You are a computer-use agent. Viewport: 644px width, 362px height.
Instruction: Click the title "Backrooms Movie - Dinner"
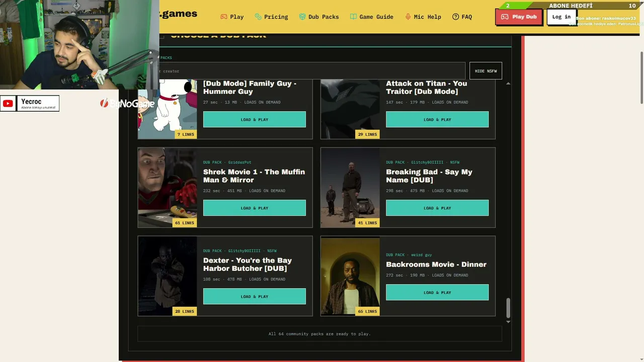click(436, 264)
